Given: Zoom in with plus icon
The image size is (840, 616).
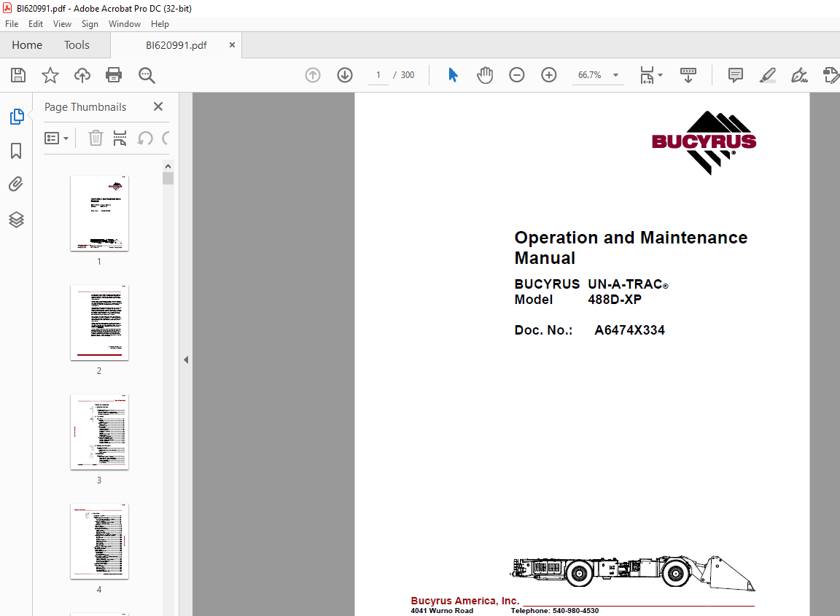Looking at the screenshot, I should pos(549,75).
